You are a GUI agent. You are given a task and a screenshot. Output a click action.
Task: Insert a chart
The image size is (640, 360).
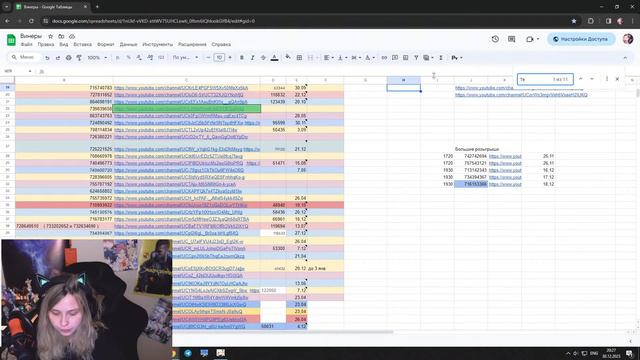[405, 58]
